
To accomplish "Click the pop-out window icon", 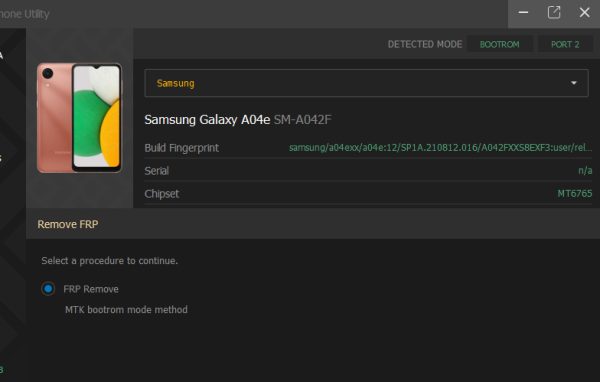I will (x=554, y=13).
